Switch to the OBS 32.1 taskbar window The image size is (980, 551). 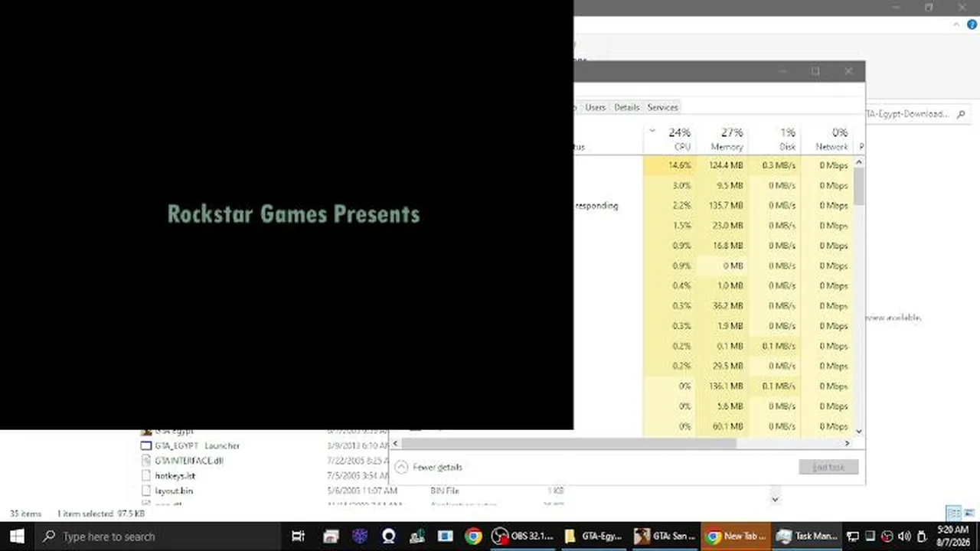pos(523,536)
